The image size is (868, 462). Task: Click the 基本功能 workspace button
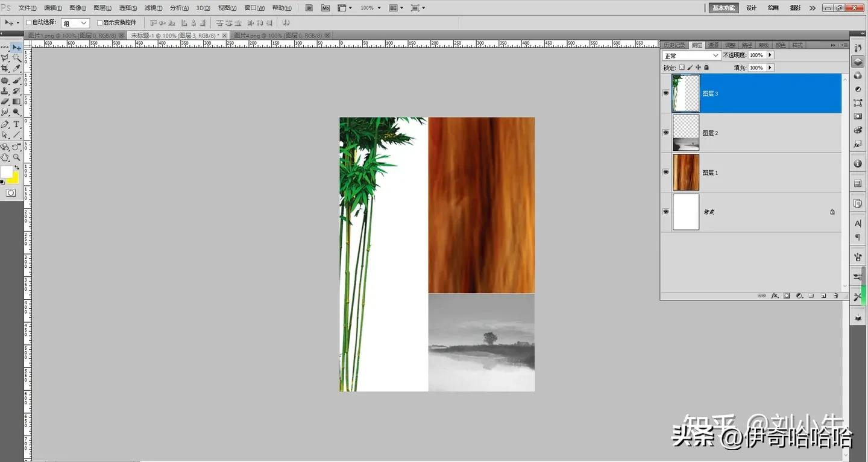click(723, 8)
